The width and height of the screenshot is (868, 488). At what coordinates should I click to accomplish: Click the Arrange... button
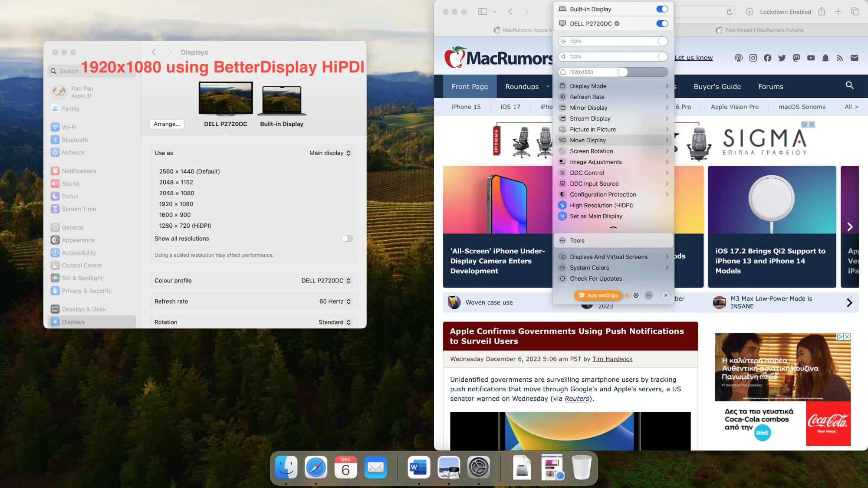coord(167,124)
